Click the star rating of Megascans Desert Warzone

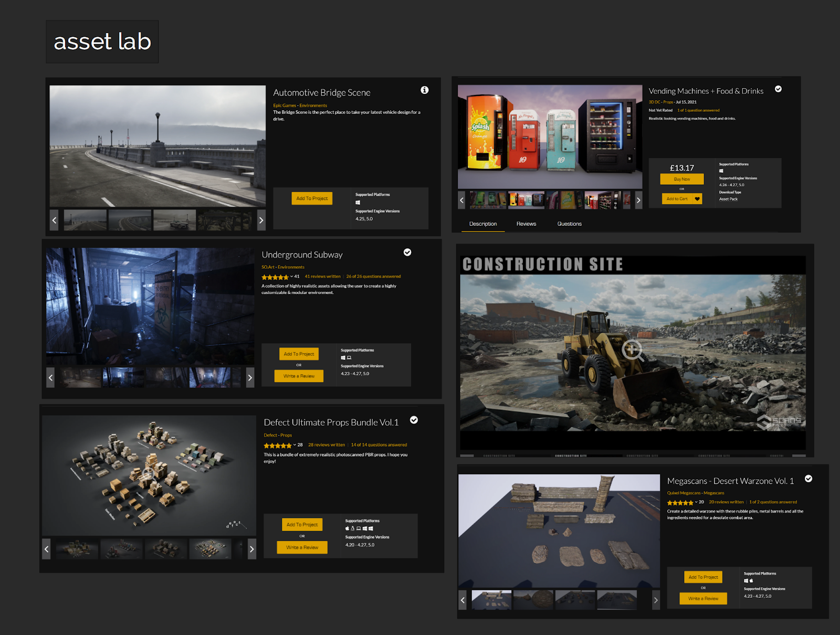pyautogui.click(x=680, y=503)
